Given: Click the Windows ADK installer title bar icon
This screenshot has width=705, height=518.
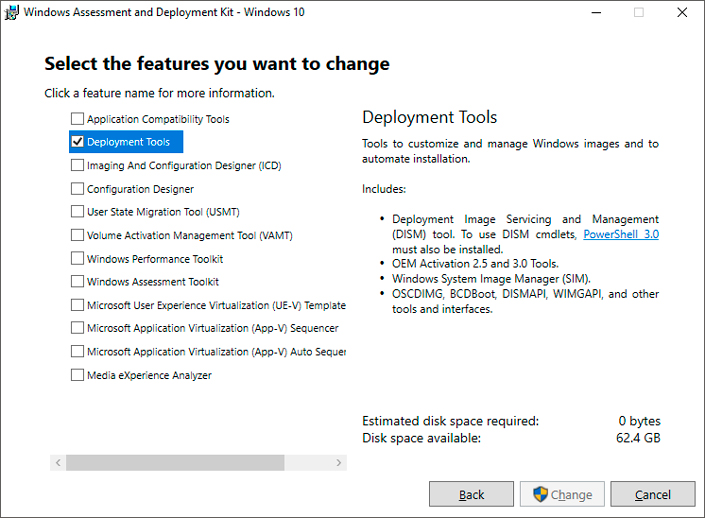Looking at the screenshot, I should [11, 12].
